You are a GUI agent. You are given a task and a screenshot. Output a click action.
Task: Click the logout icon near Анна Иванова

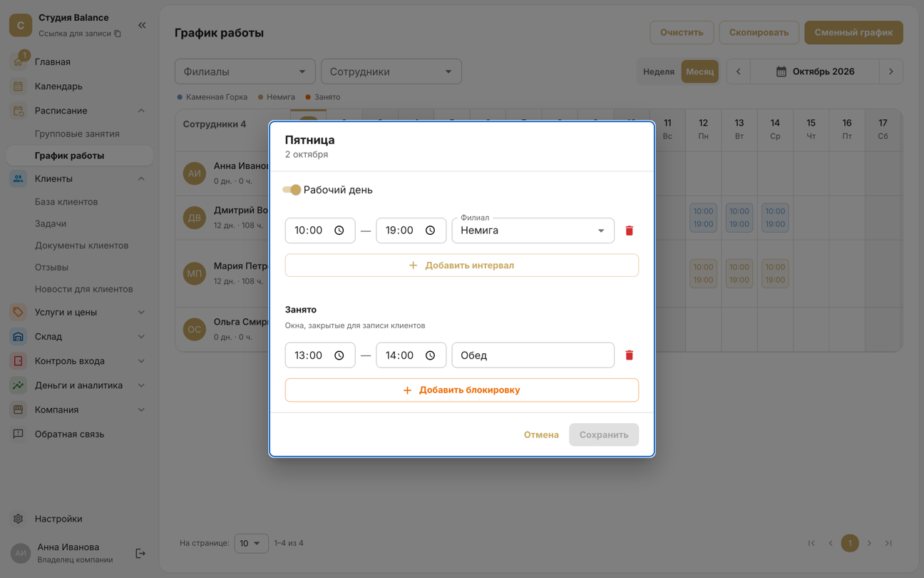140,553
